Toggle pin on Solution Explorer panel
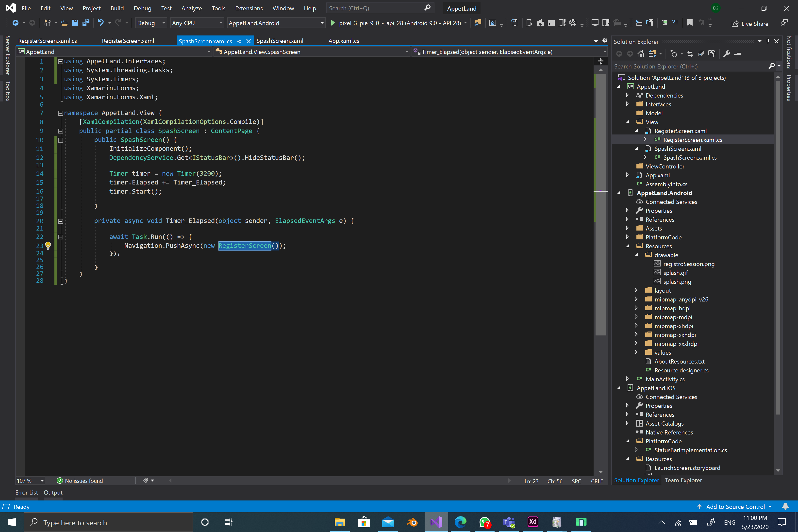This screenshot has width=798, height=532. point(768,41)
